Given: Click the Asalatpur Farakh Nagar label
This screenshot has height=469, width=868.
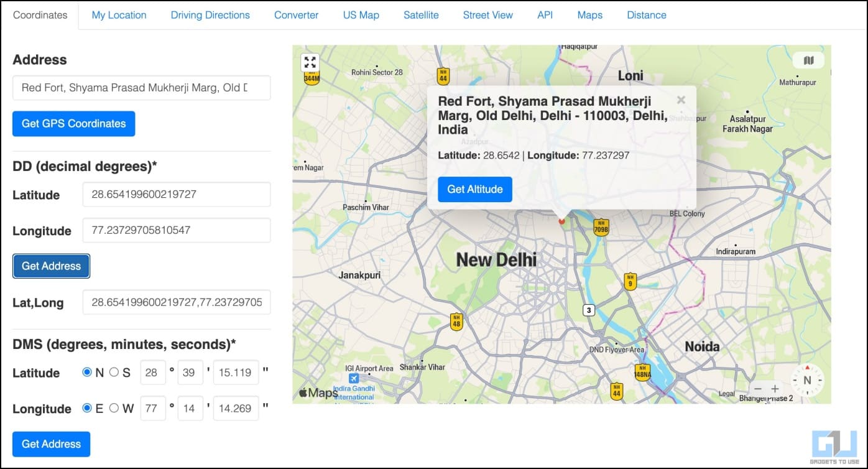Looking at the screenshot, I should pyautogui.click(x=747, y=124).
